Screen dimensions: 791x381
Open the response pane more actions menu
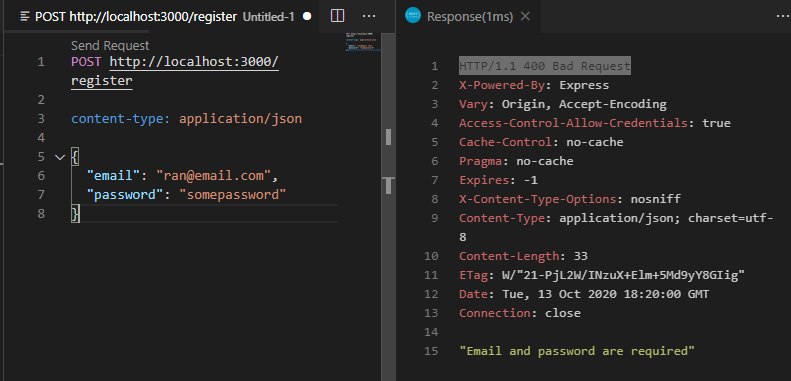783,16
